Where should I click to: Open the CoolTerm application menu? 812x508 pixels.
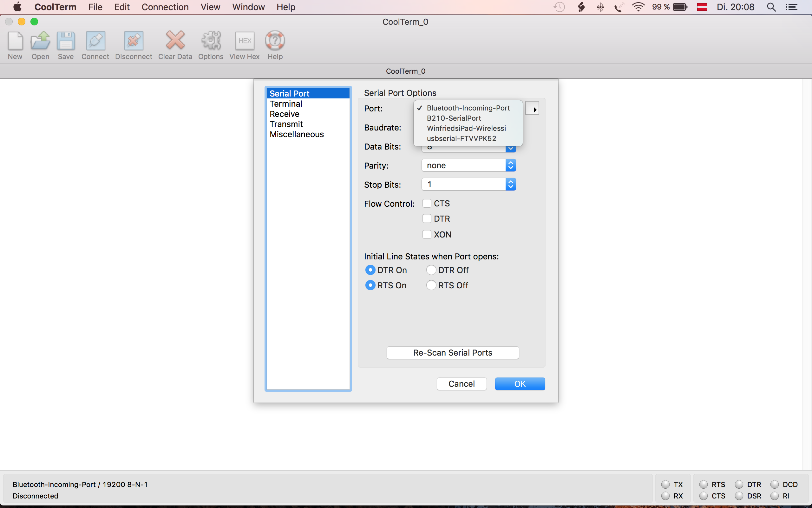pos(56,7)
